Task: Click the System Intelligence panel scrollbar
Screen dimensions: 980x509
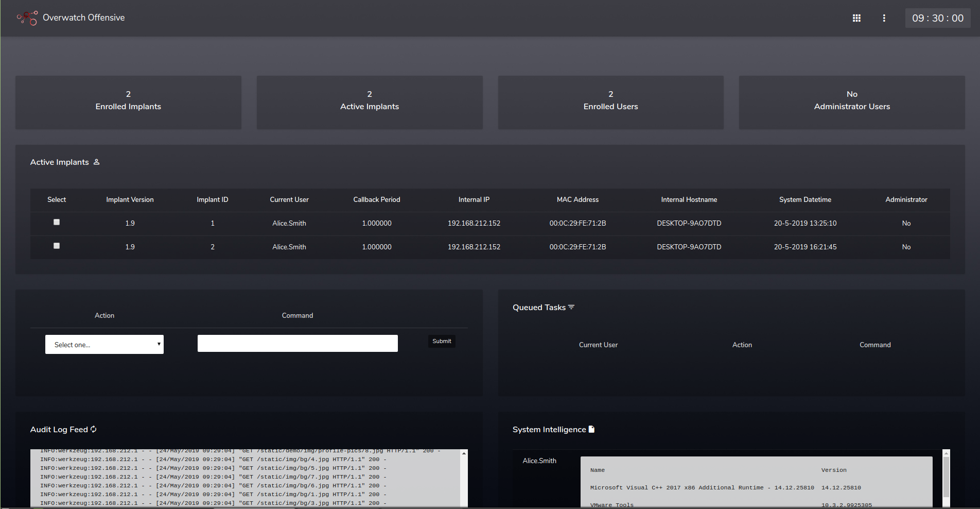Action: 946,477
